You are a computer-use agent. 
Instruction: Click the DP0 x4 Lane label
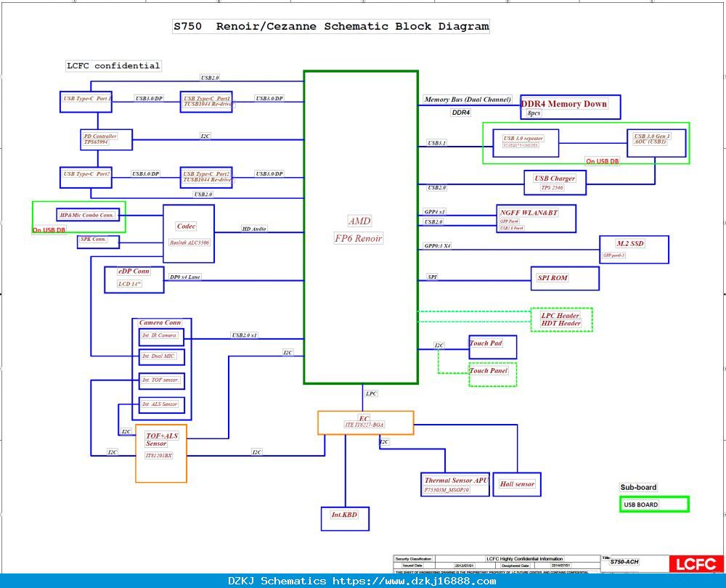pyautogui.click(x=184, y=277)
